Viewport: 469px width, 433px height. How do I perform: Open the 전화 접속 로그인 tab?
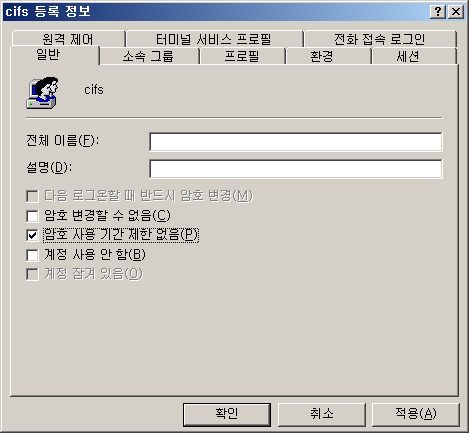[x=380, y=39]
